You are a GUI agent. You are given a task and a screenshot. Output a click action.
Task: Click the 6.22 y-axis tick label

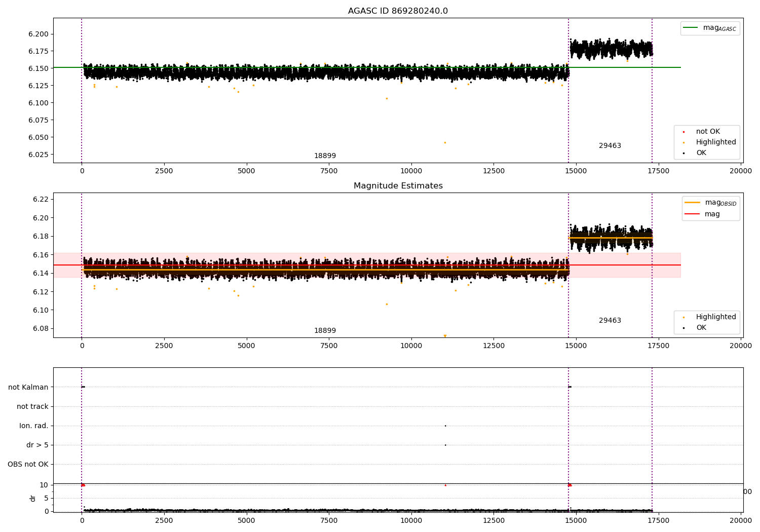(41, 200)
